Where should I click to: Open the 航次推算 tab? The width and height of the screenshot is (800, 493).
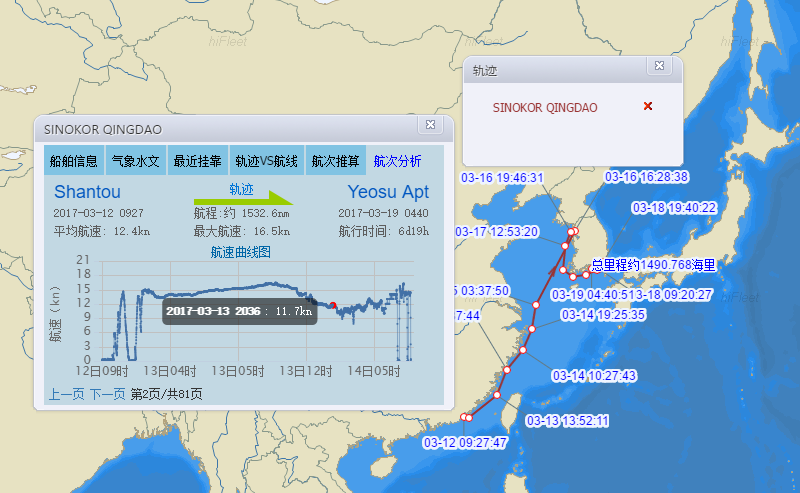[x=335, y=161]
